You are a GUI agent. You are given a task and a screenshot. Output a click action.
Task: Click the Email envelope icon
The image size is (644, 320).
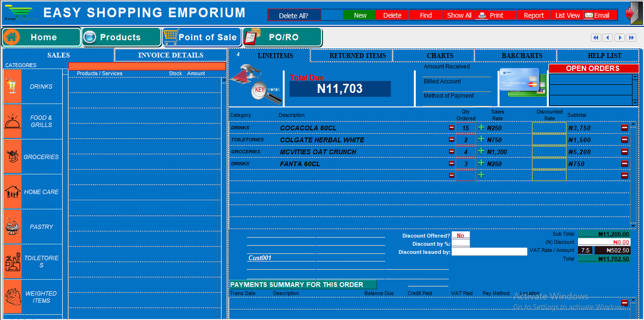[589, 16]
